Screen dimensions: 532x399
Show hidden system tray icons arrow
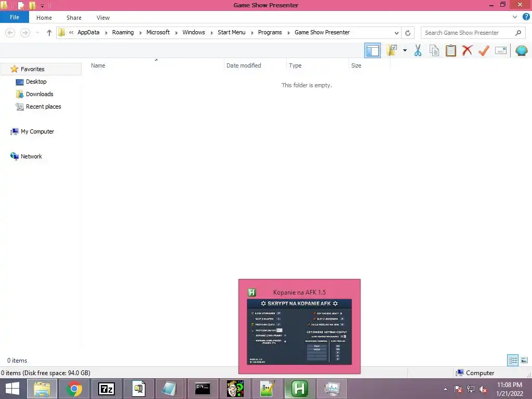pyautogui.click(x=445, y=389)
